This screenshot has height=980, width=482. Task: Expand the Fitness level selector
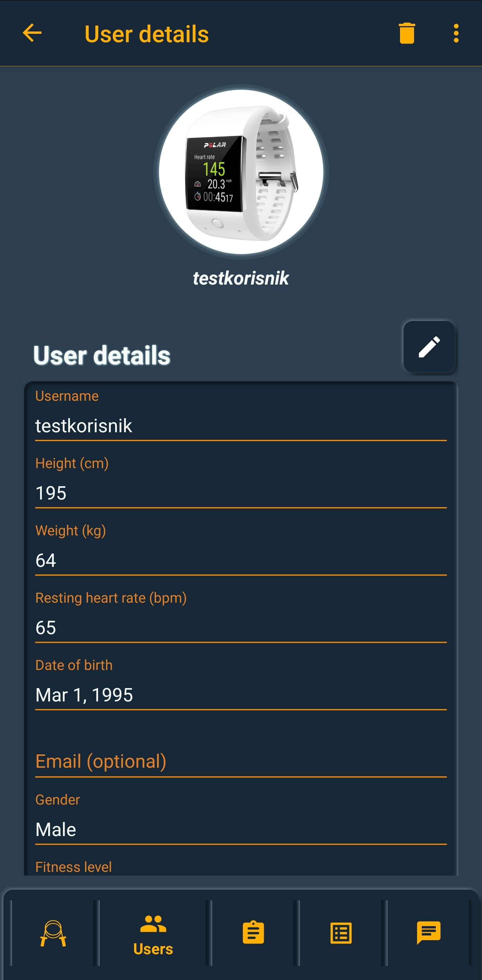[241, 867]
